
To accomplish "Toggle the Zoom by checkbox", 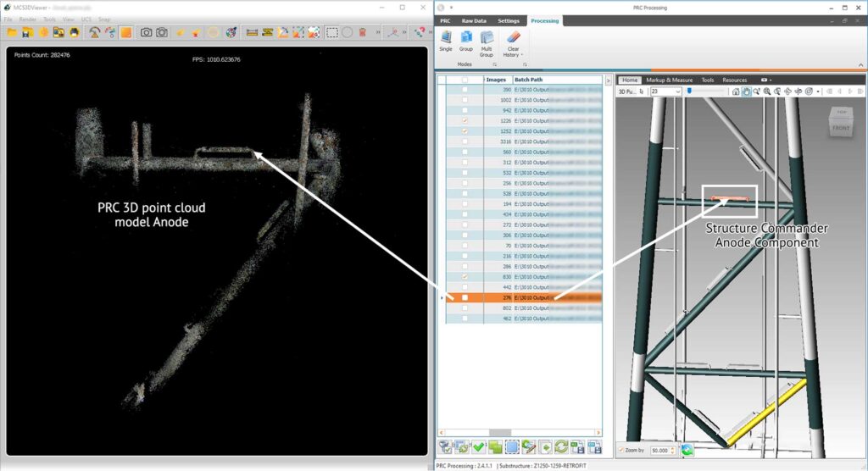I will click(x=622, y=450).
